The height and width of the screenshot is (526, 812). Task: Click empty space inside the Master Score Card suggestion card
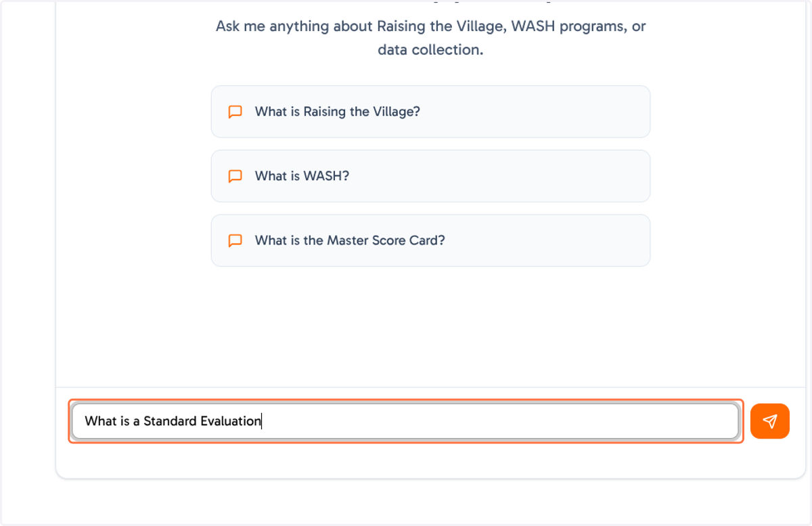pos(548,240)
